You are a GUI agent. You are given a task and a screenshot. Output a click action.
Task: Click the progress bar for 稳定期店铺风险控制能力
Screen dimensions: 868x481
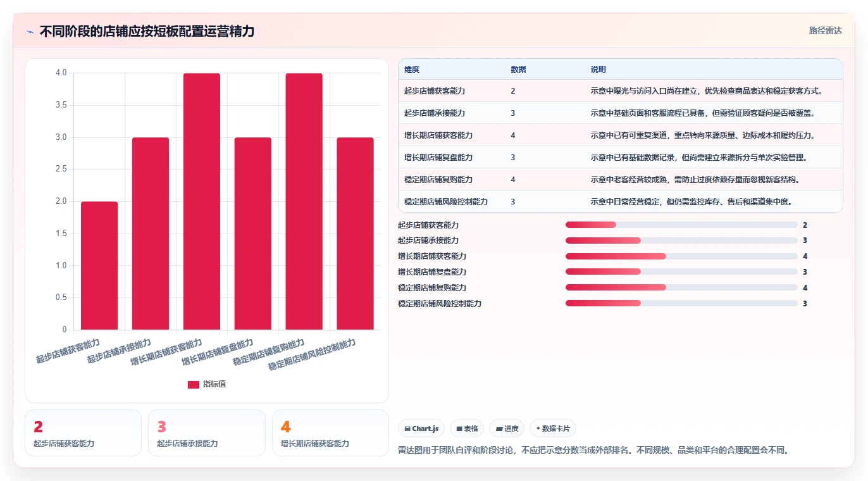pyautogui.click(x=681, y=304)
